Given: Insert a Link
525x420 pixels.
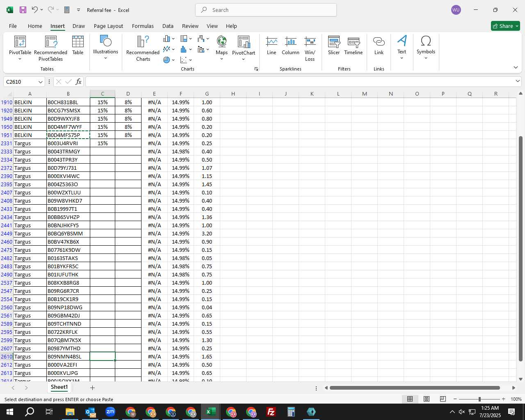Looking at the screenshot, I should [x=379, y=45].
